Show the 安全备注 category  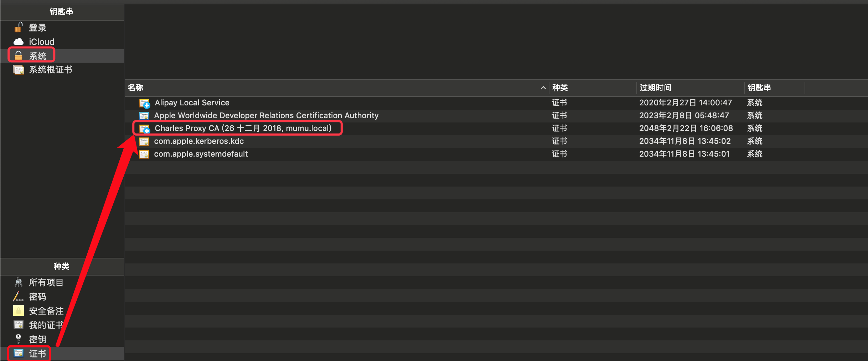62,311
